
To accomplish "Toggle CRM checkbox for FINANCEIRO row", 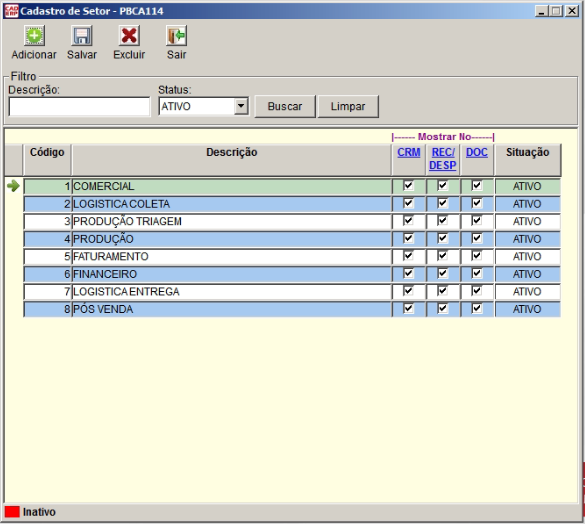I will point(409,273).
